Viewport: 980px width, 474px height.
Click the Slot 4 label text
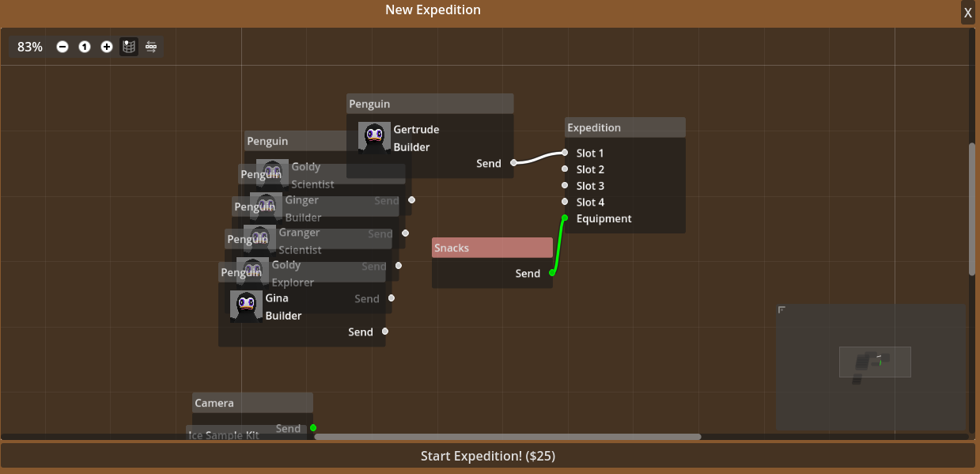(x=590, y=202)
